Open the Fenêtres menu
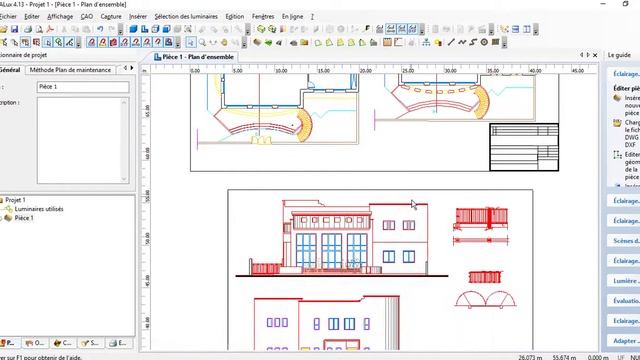640x360 pixels. click(263, 16)
